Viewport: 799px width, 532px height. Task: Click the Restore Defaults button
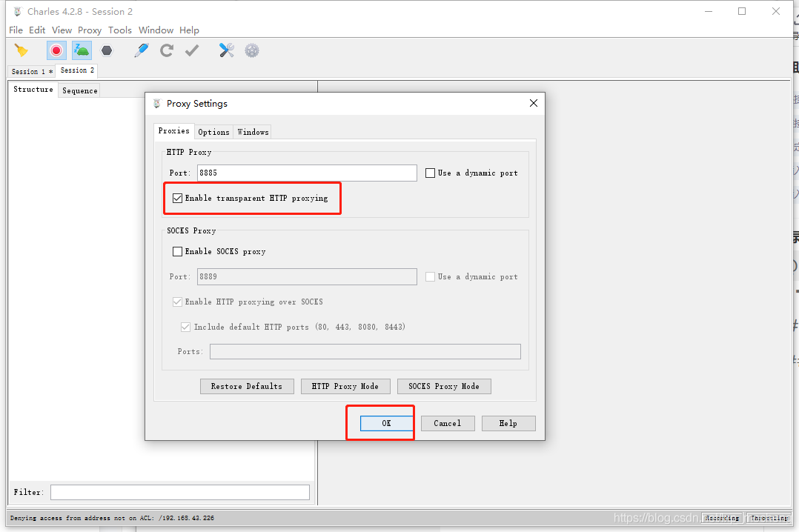[x=247, y=386]
